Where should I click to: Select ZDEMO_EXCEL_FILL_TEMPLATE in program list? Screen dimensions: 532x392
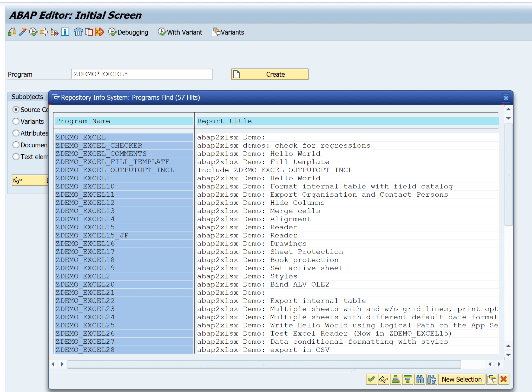tap(113, 162)
